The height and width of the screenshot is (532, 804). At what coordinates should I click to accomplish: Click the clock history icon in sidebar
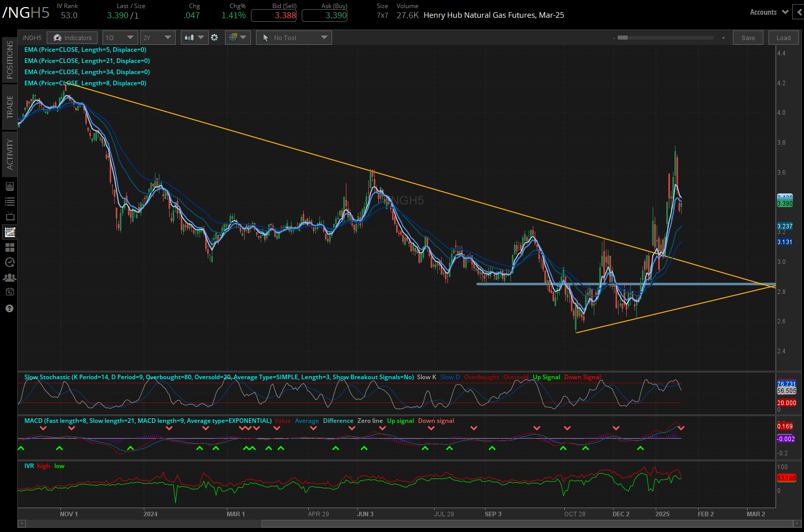(x=10, y=262)
